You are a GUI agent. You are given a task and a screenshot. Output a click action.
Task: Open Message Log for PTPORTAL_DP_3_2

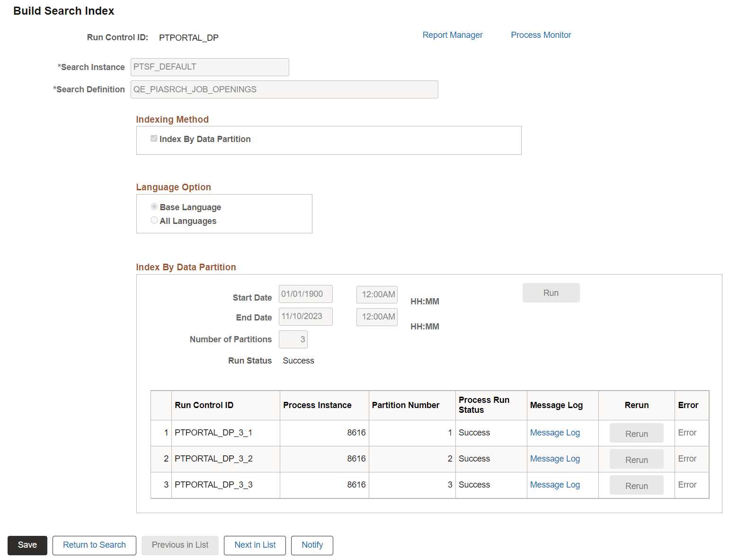pyautogui.click(x=554, y=458)
